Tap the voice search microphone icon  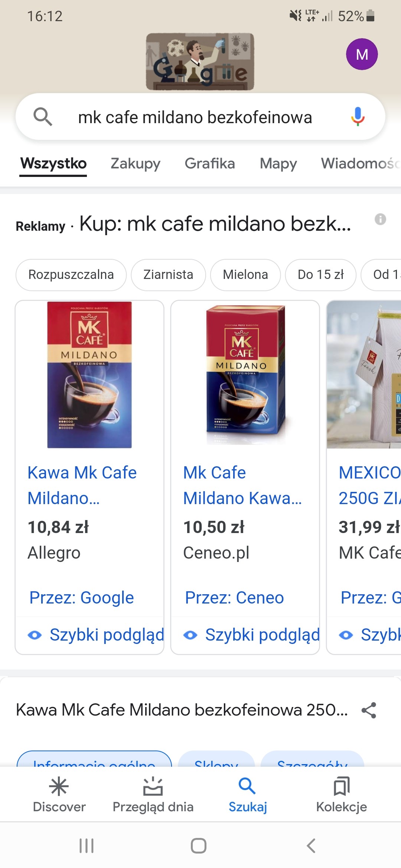[358, 117]
